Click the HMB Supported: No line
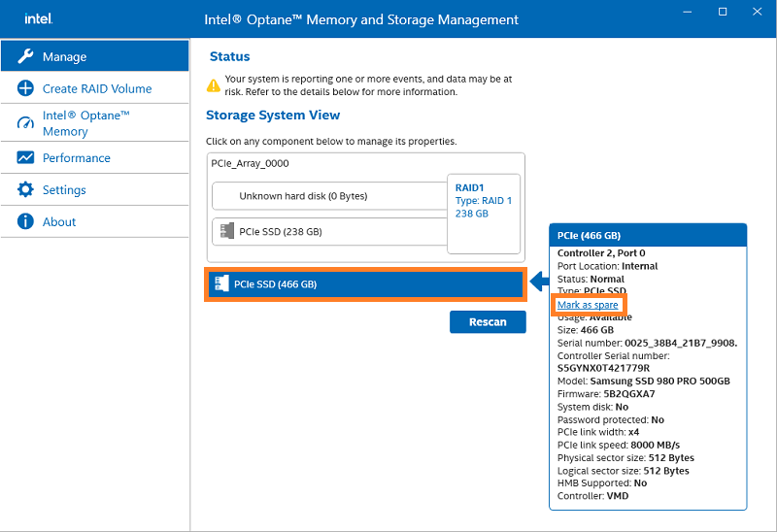 click(x=602, y=482)
